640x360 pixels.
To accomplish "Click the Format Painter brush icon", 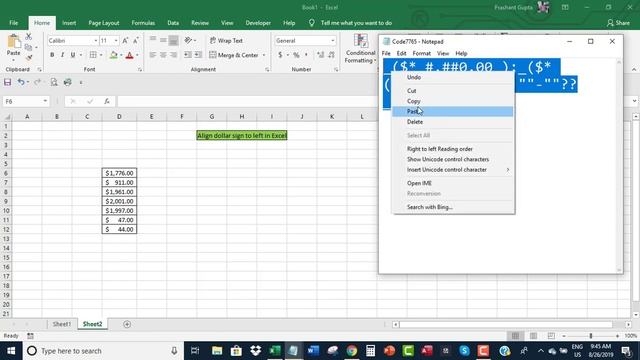I will point(29,58).
